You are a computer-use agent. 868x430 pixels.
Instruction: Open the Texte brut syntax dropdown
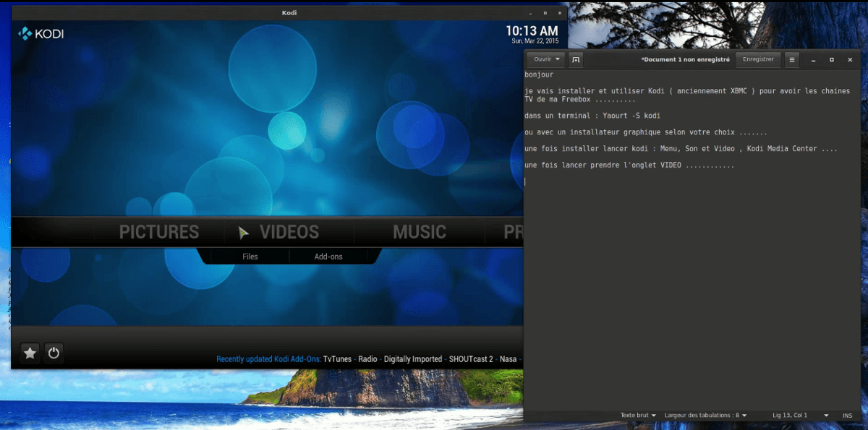coord(637,416)
